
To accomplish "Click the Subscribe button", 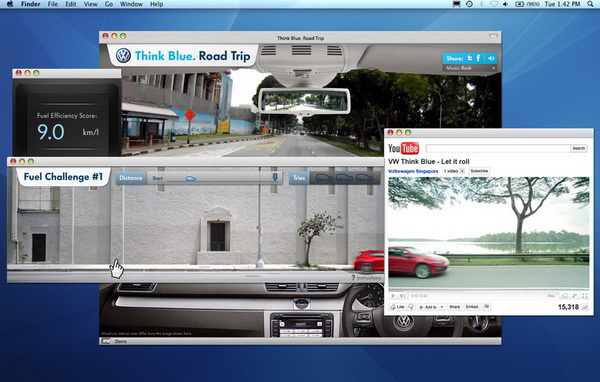I will coord(479,171).
